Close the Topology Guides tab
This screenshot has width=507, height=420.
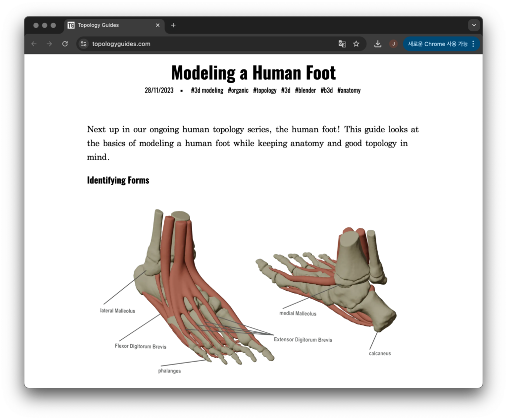tap(158, 25)
